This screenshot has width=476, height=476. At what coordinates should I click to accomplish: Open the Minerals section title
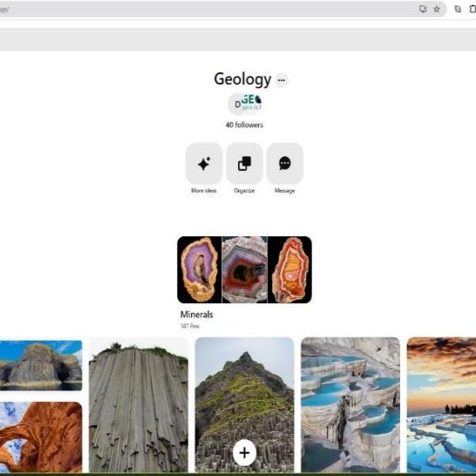point(197,315)
